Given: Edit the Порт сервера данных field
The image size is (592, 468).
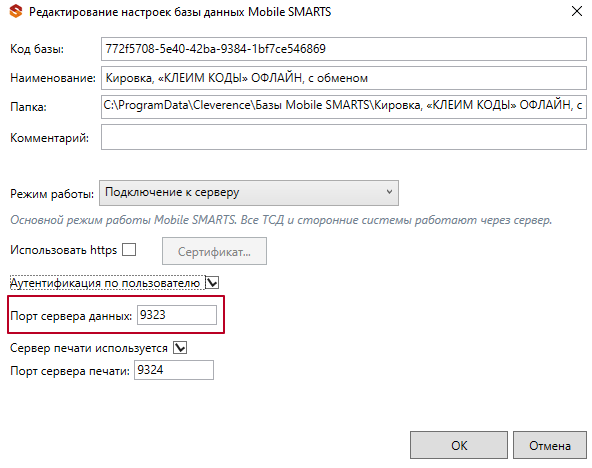Looking at the screenshot, I should [x=177, y=315].
